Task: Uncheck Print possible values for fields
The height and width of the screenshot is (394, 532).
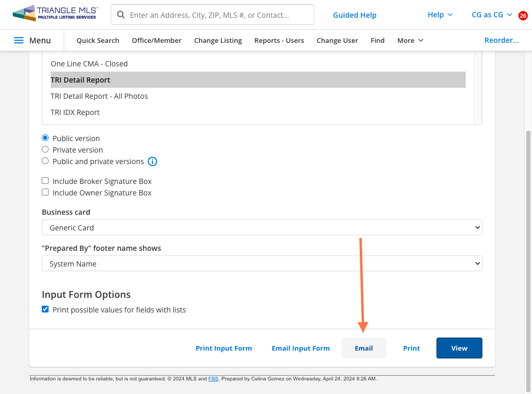Action: [x=45, y=309]
